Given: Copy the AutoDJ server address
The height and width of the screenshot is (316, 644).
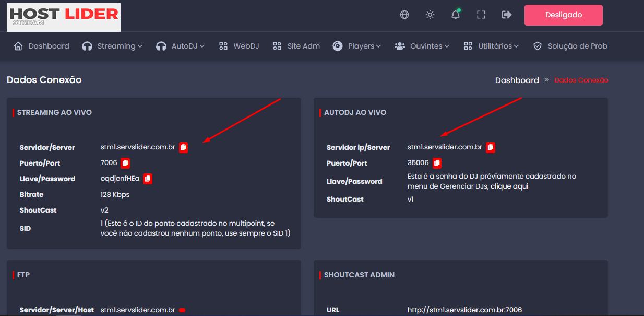Looking at the screenshot, I should (491, 147).
